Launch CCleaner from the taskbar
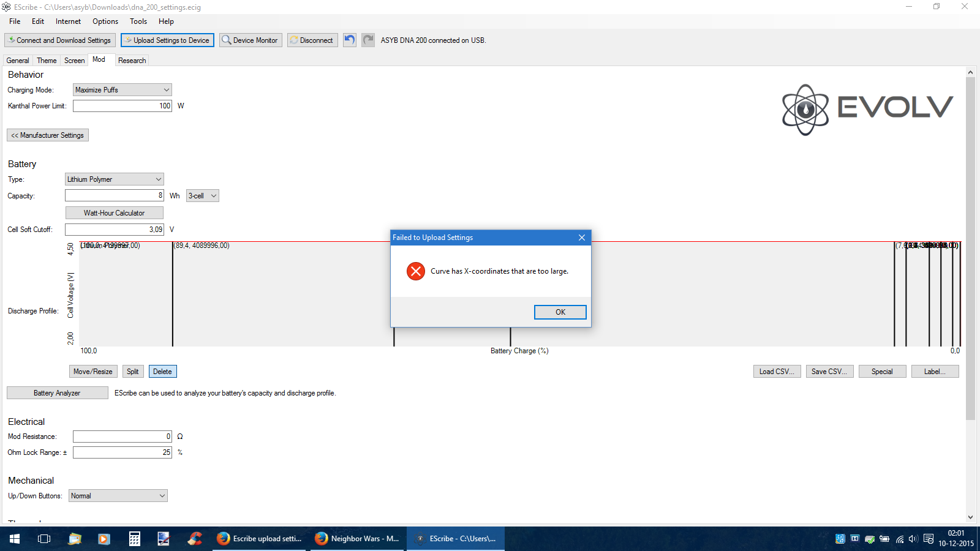The width and height of the screenshot is (980, 551). [195, 539]
